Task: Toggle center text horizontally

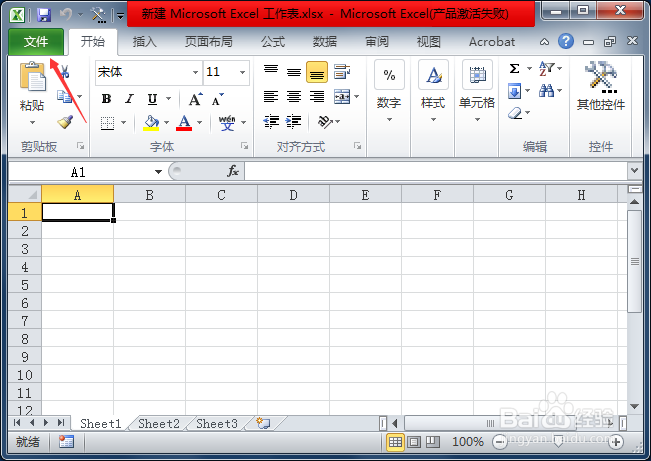Action: pos(294,97)
